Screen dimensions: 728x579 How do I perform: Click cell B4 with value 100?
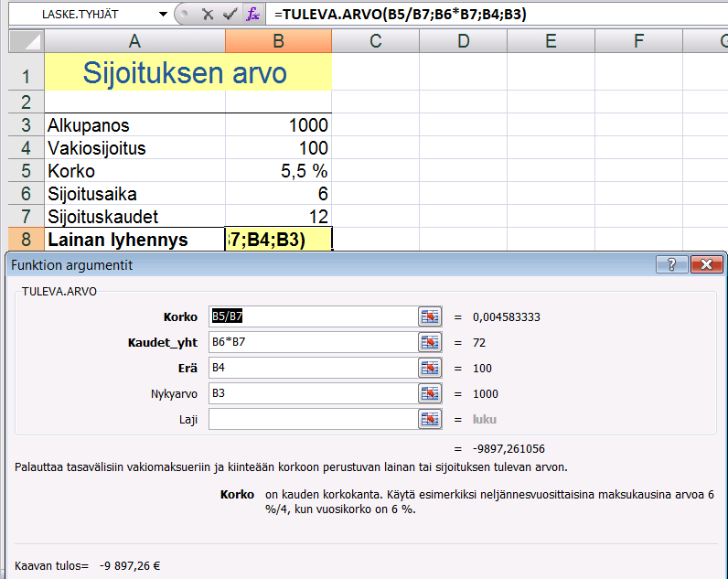[x=279, y=147]
